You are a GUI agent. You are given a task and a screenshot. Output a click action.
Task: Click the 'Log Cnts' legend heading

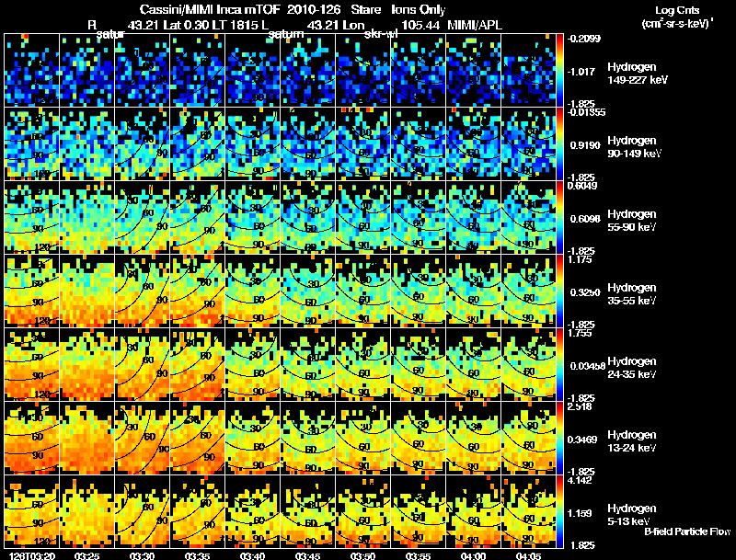coord(677,10)
